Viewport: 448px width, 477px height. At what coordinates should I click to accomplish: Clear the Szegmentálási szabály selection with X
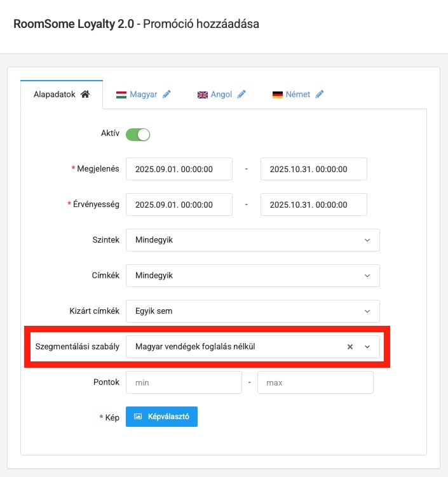(x=350, y=347)
